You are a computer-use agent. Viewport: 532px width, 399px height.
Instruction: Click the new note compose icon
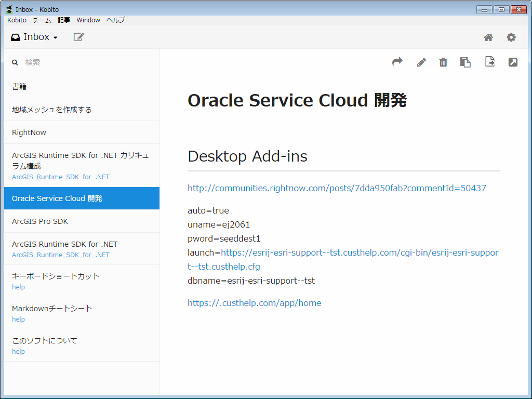point(79,37)
